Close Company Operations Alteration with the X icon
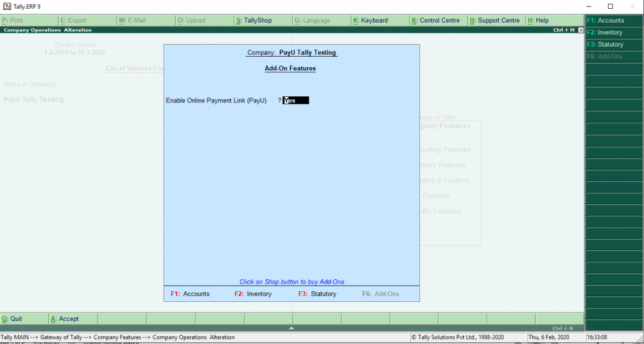This screenshot has width=644, height=344. coord(580,30)
